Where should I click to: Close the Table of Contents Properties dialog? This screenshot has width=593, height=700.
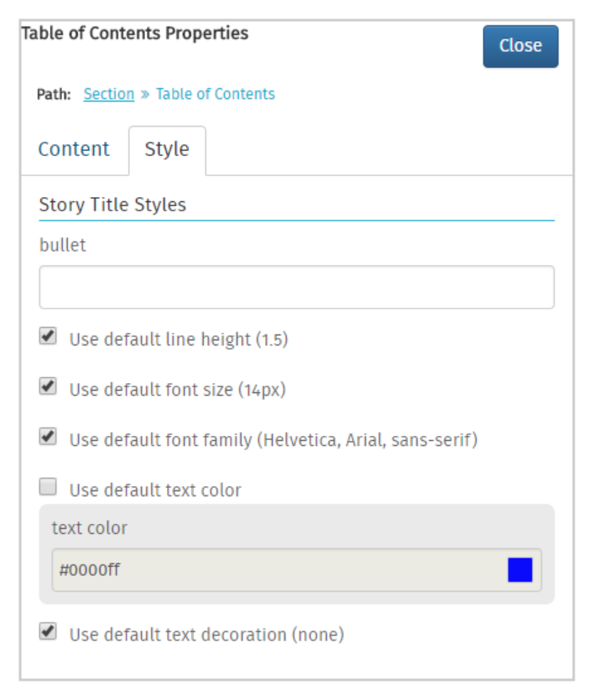point(520,46)
